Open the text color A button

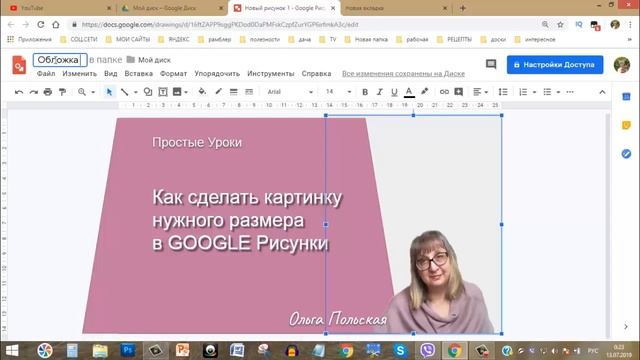tap(409, 92)
